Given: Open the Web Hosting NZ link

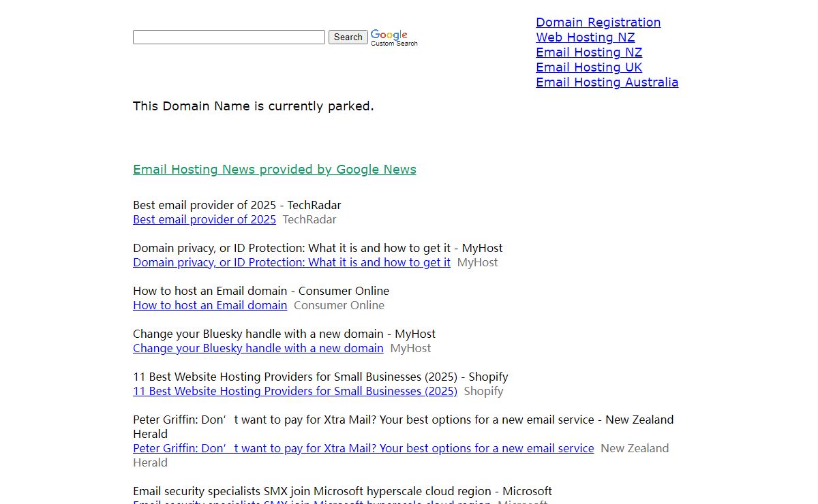Looking at the screenshot, I should coord(585,37).
